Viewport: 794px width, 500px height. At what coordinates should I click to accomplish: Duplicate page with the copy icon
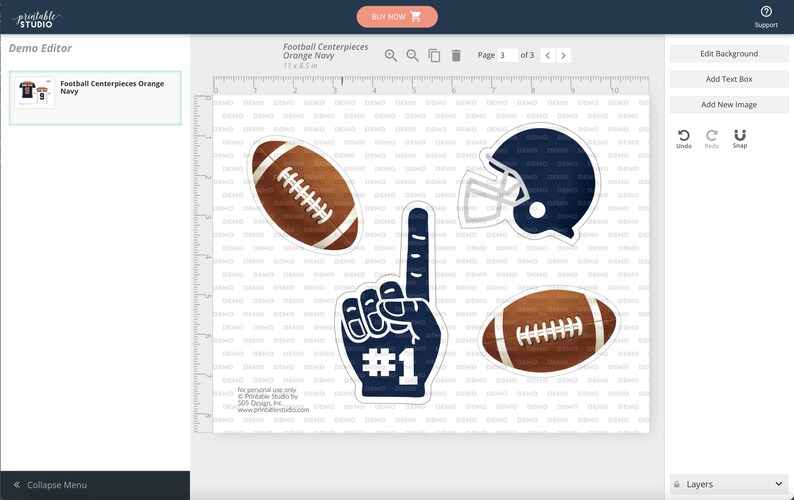(x=434, y=55)
